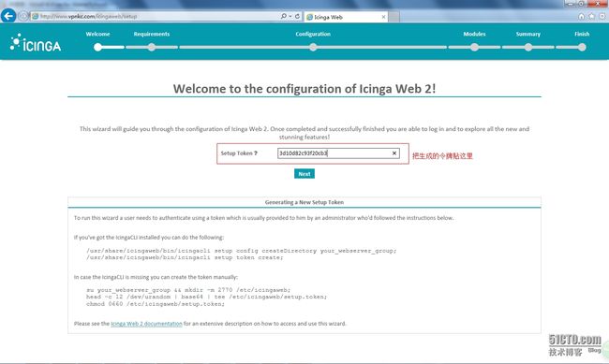Viewport: 609px width, 364px height.
Task: Click the Setup Token label
Action: [239, 153]
